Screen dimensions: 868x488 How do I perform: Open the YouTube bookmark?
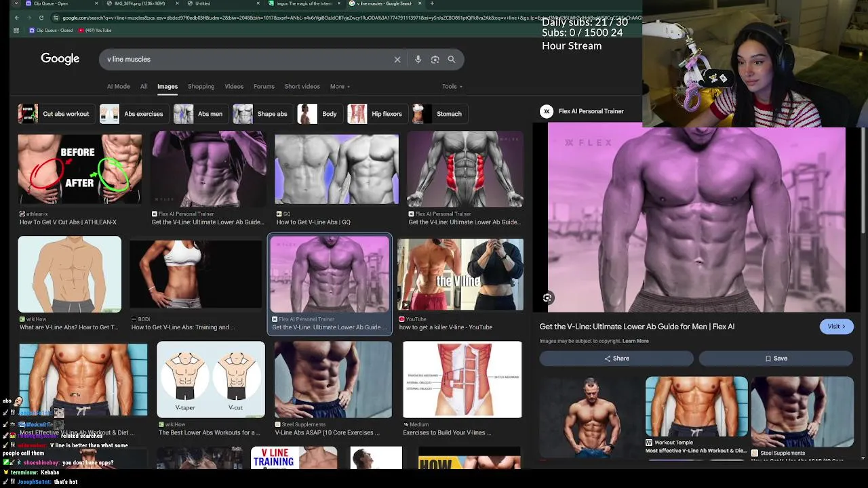tap(94, 30)
